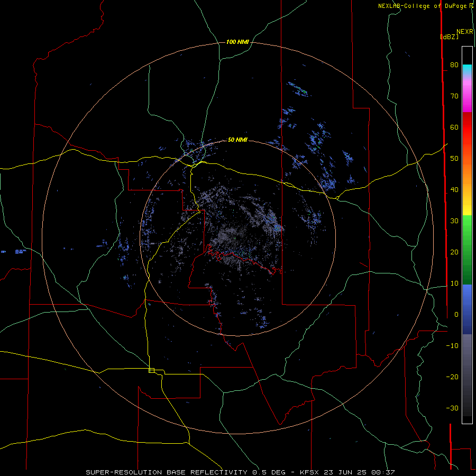Click the 60 value on the dBZ scale
Viewport: 476px width, 476px height.
(454, 127)
